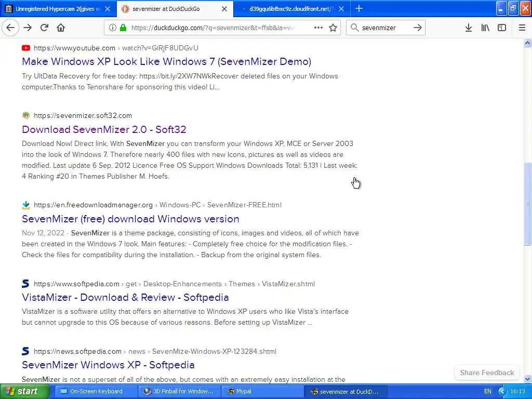Click the Soft32 favicon icon

26,115
